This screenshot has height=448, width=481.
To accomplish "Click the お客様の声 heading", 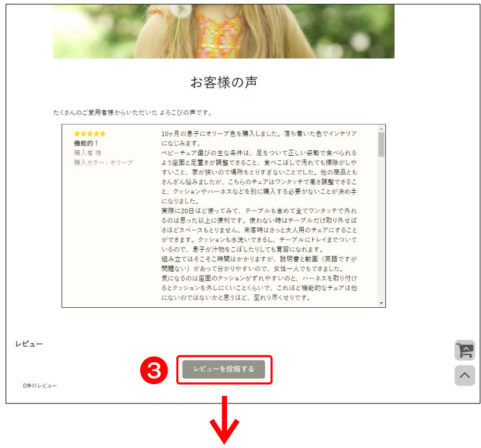I will (224, 82).
